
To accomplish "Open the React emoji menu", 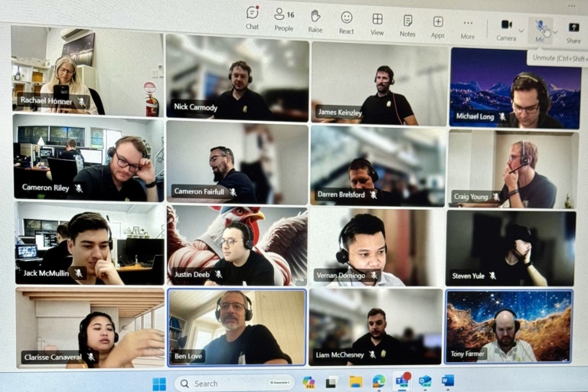I will pos(346,21).
